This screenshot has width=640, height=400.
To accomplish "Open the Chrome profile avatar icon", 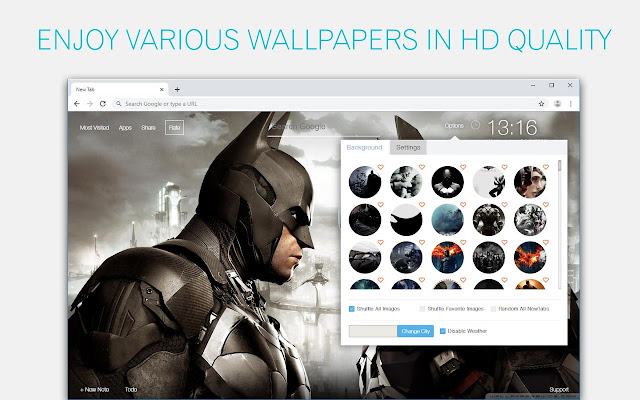I will [x=557, y=104].
